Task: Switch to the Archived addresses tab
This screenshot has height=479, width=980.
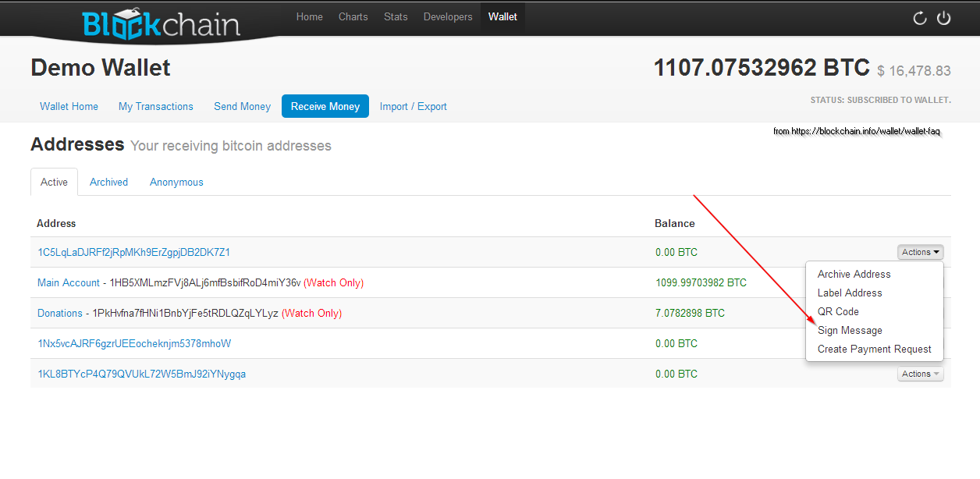Action: point(108,182)
